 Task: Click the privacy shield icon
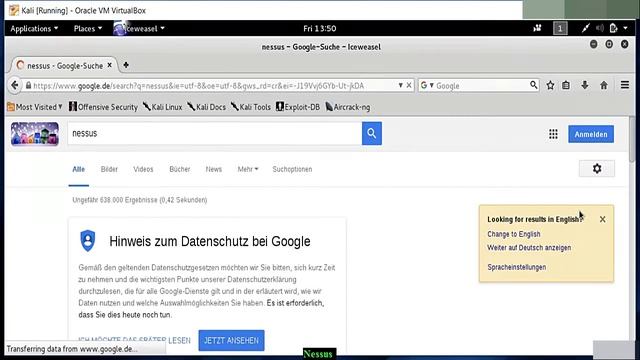87,240
